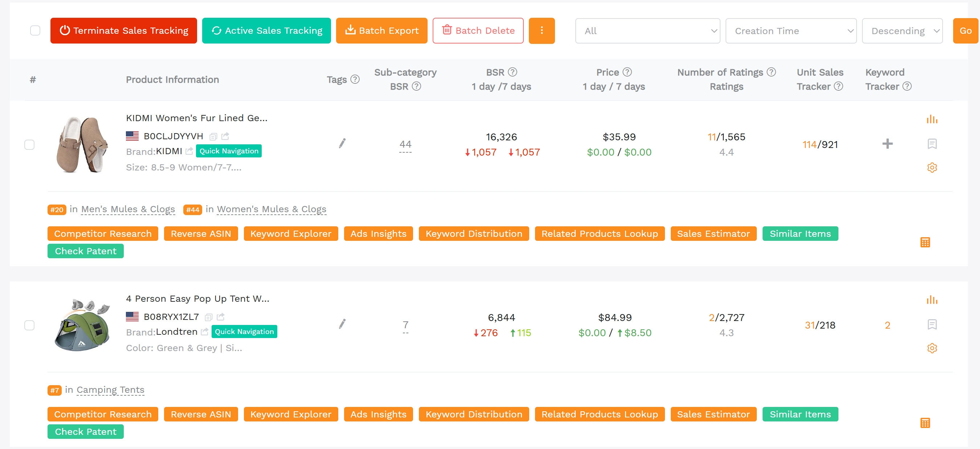Open calculator grid icon for Pop Up Tent

[x=925, y=423]
